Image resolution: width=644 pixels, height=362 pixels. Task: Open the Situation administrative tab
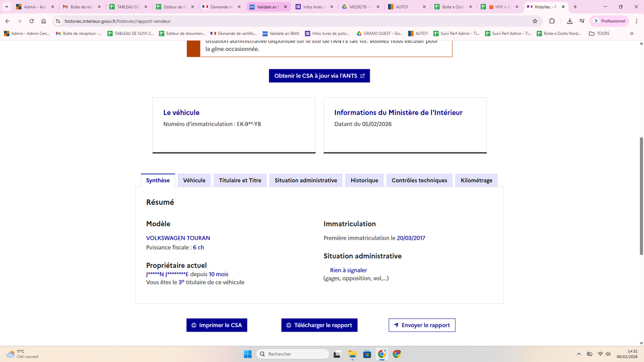[x=306, y=180]
